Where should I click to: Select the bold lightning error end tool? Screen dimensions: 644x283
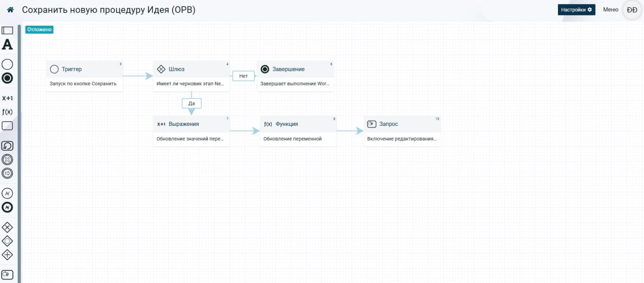8,207
